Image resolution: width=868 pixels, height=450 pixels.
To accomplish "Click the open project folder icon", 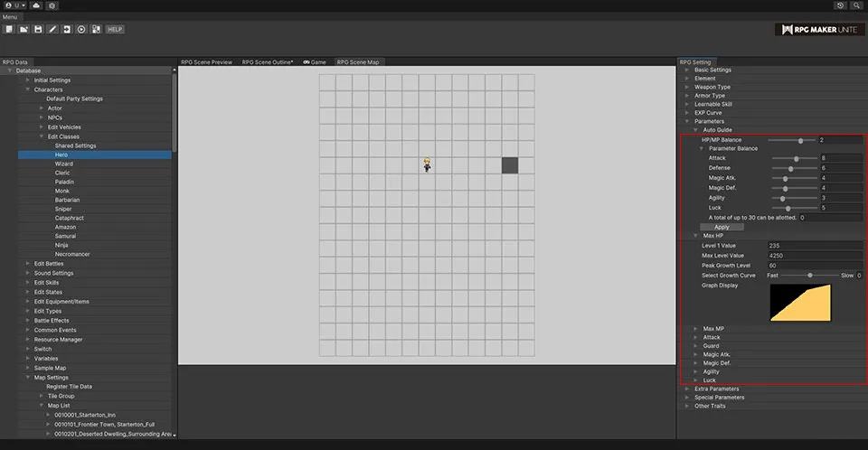I will tap(24, 29).
